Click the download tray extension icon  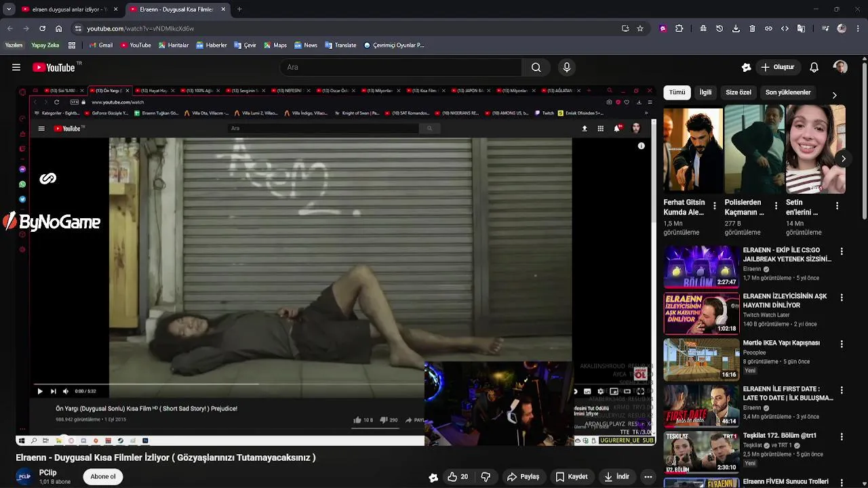[x=736, y=28]
